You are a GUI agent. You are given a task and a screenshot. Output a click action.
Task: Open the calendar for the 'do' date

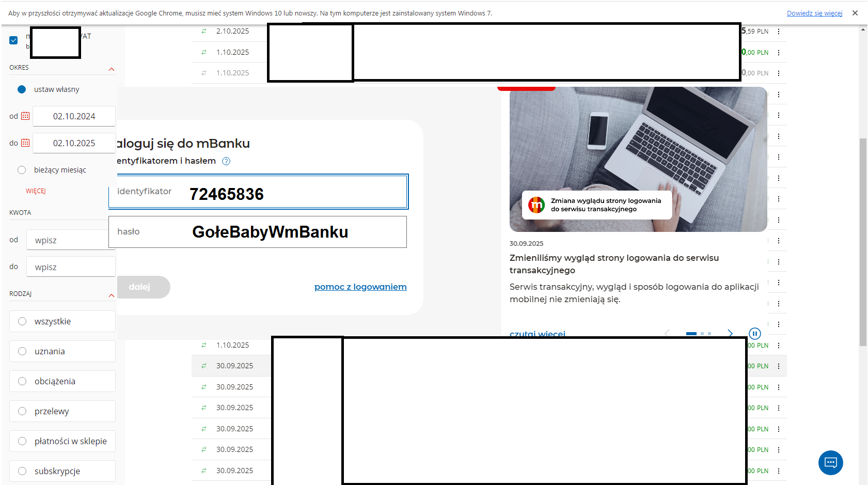coord(25,143)
